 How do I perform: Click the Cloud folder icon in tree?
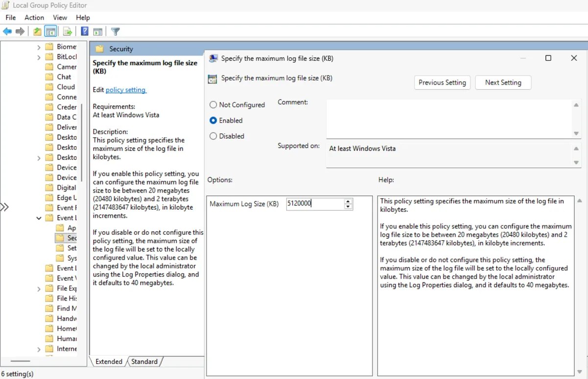(49, 87)
